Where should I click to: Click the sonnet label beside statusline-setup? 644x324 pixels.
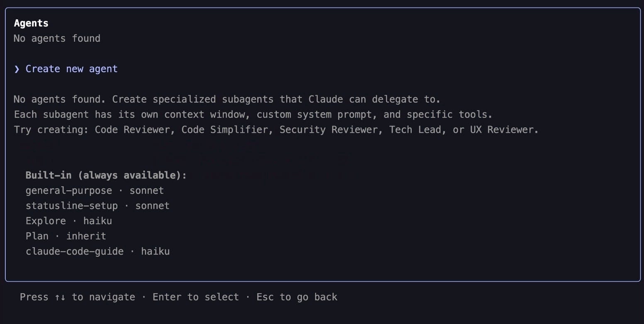[152, 206]
